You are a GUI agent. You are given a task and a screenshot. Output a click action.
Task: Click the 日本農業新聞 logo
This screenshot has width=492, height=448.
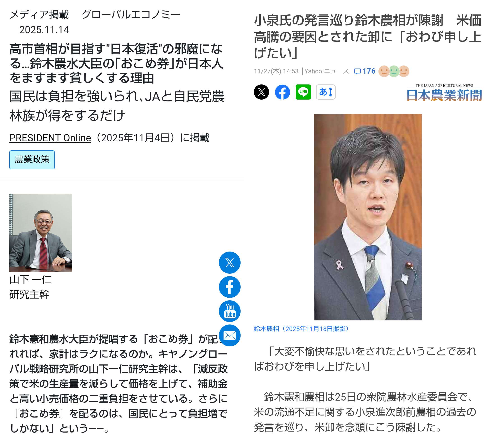[444, 93]
